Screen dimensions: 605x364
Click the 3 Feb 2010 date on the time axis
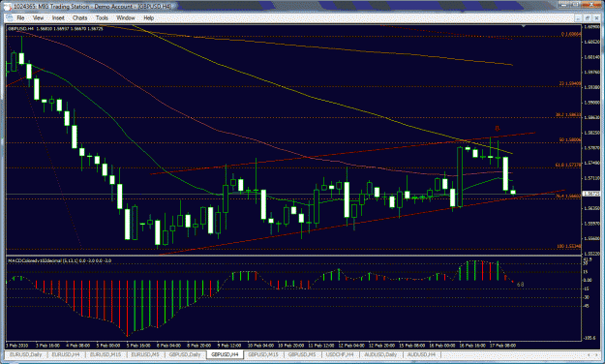click(x=17, y=346)
